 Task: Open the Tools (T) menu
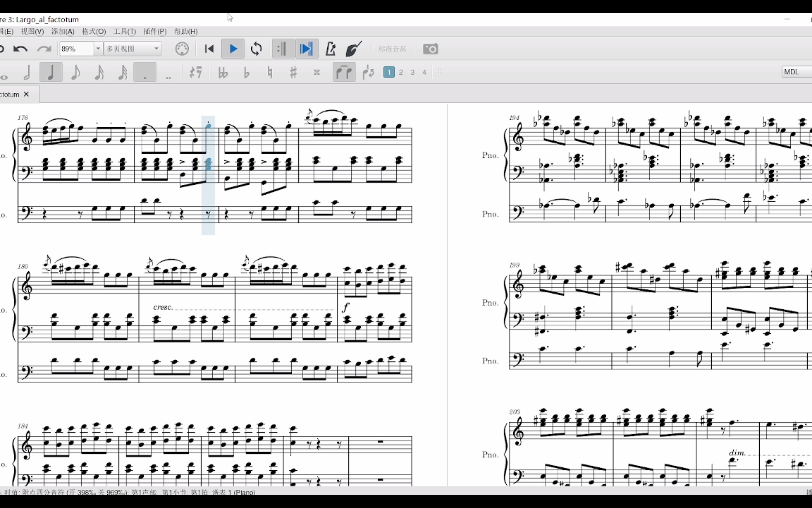(x=125, y=31)
